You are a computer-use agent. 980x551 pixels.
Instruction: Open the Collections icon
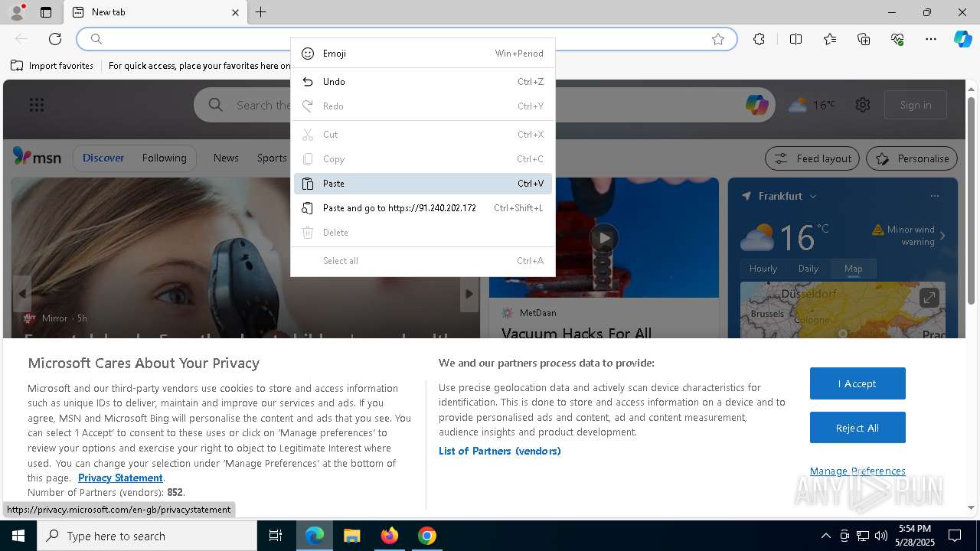click(864, 39)
